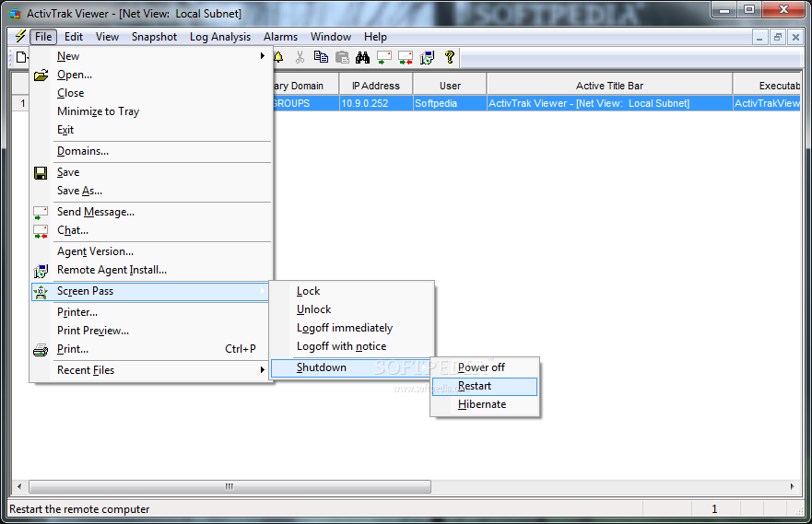The image size is (812, 524).
Task: Select Unlock in Screen Pass submenu
Action: [x=352, y=309]
